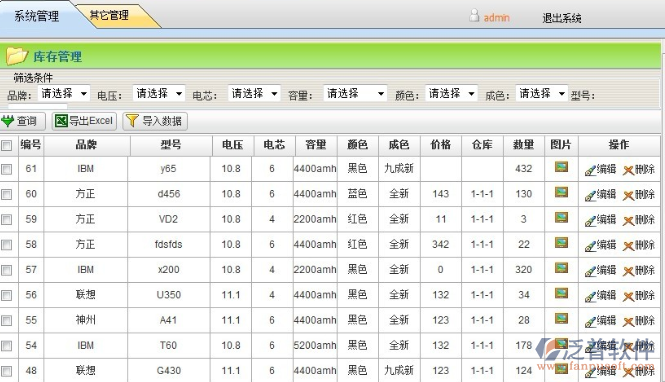Delete item 59 via red X icon
This screenshot has width=665, height=382.
[x=629, y=221]
